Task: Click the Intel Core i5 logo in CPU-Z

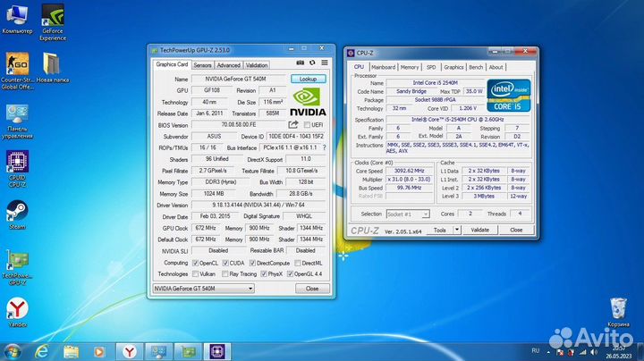Action: coord(508,96)
